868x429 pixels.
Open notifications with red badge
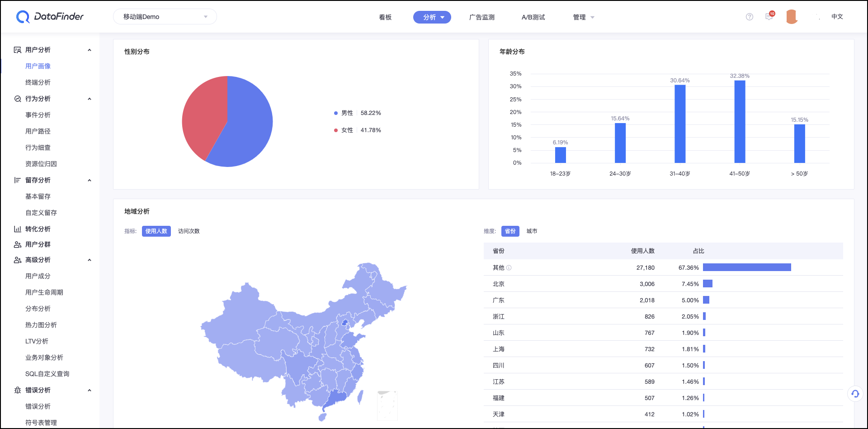[769, 16]
